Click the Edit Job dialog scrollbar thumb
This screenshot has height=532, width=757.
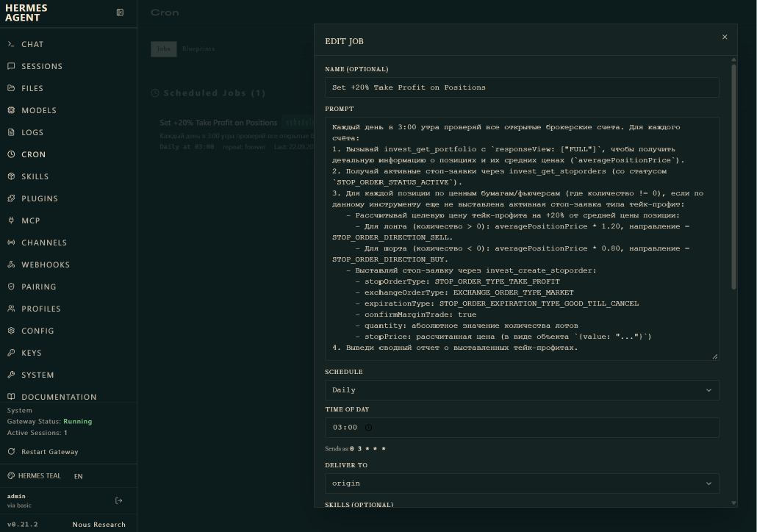tap(733, 176)
